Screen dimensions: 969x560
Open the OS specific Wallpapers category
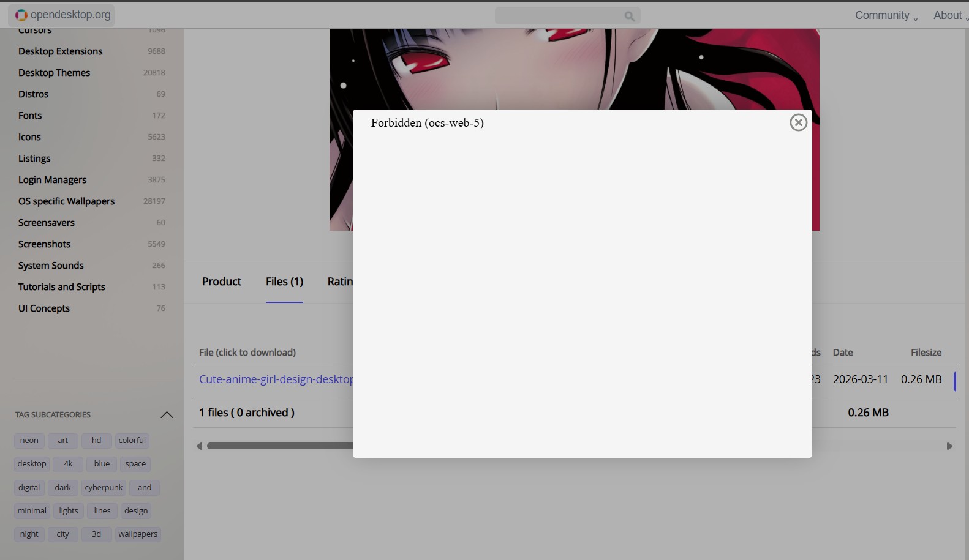(66, 201)
